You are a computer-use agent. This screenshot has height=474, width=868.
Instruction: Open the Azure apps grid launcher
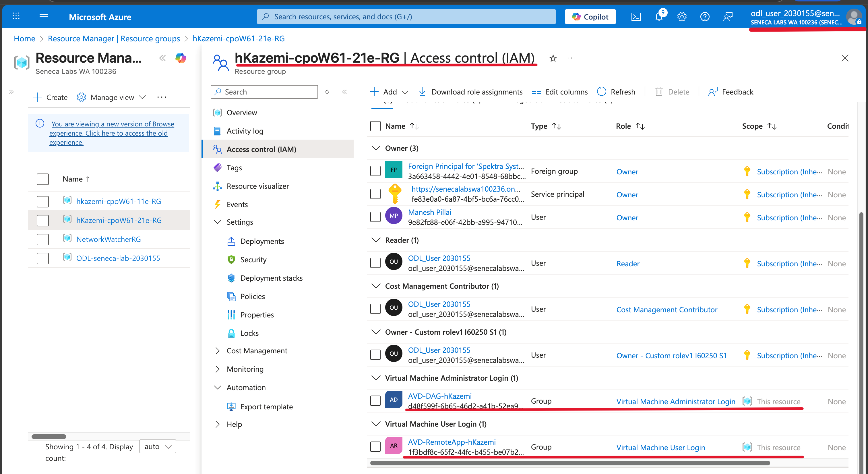coord(16,16)
